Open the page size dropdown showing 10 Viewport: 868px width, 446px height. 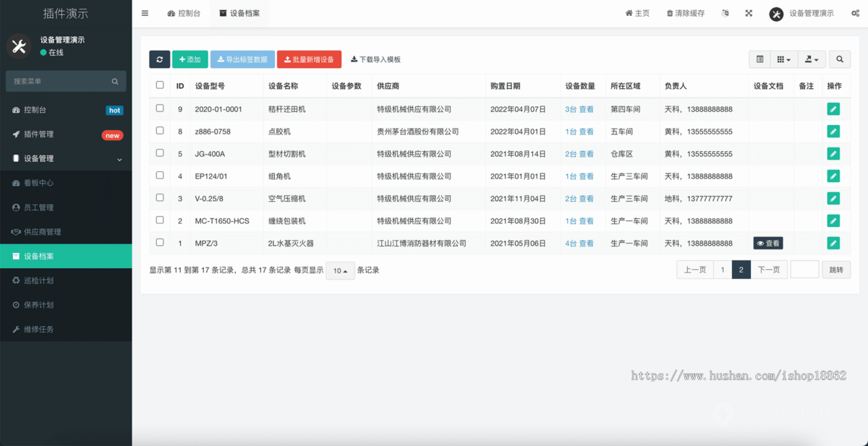(x=340, y=270)
